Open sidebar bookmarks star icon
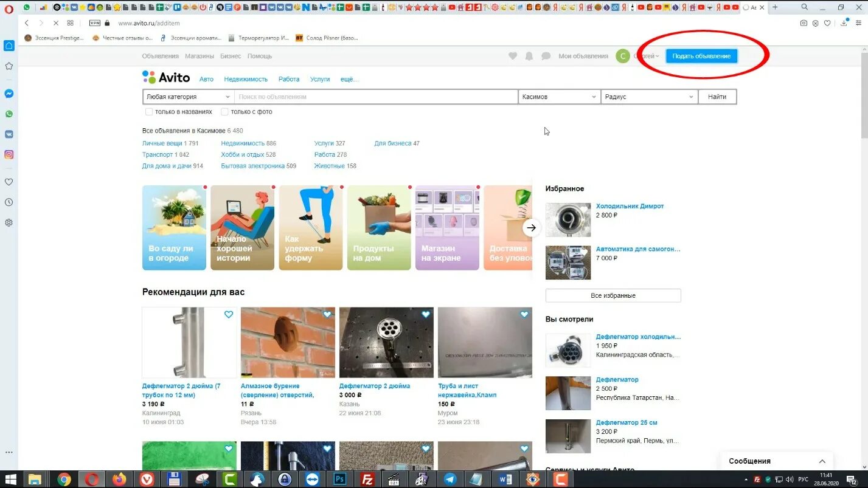Screen dimensions: 868x488 (x=9, y=66)
